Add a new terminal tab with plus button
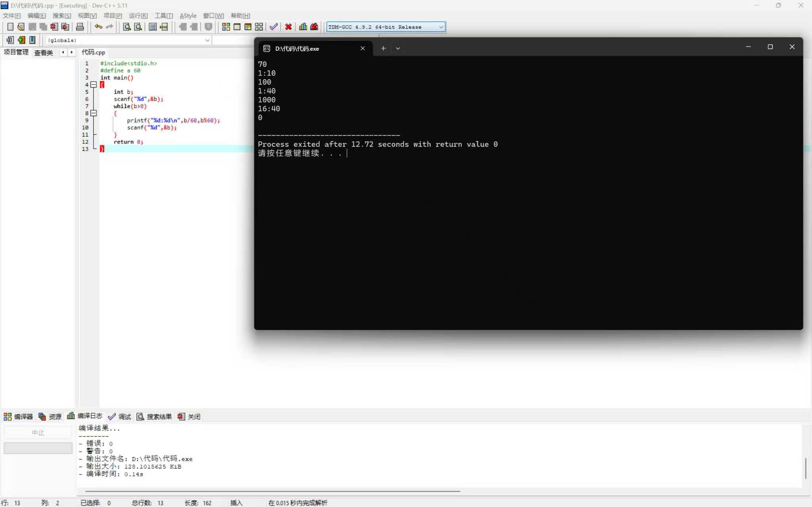Screen dimensions: 812x507 pyautogui.click(x=383, y=48)
